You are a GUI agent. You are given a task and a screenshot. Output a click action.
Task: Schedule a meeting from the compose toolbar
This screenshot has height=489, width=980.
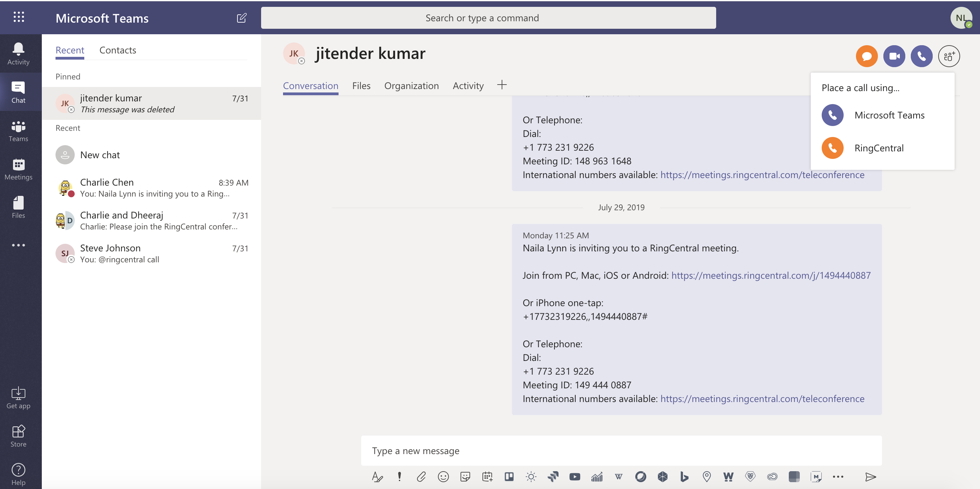pyautogui.click(x=487, y=476)
